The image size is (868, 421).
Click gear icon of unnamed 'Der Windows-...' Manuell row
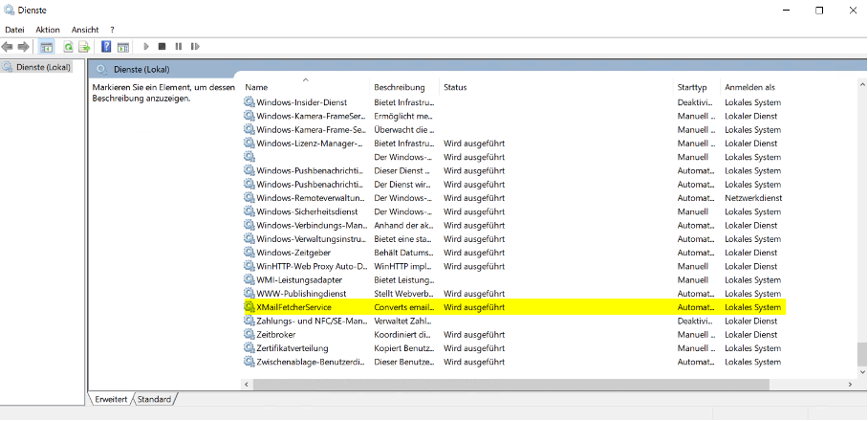coord(250,157)
